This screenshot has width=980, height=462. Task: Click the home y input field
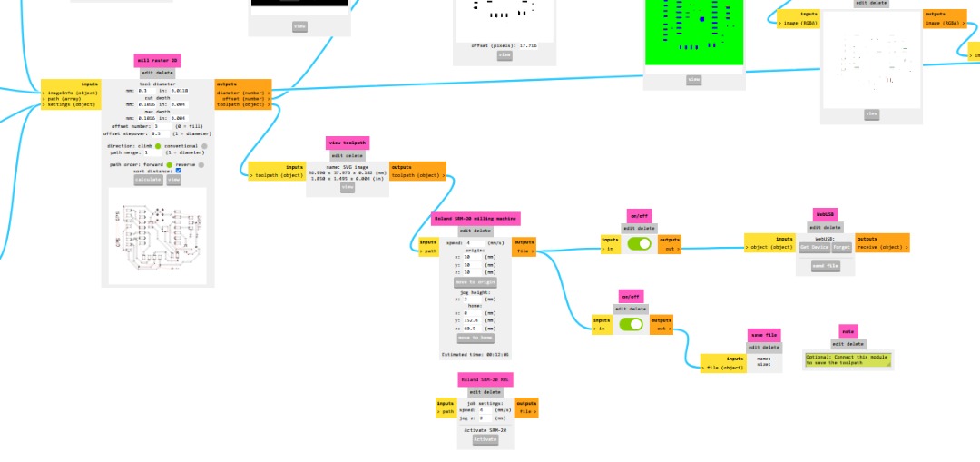point(473,320)
